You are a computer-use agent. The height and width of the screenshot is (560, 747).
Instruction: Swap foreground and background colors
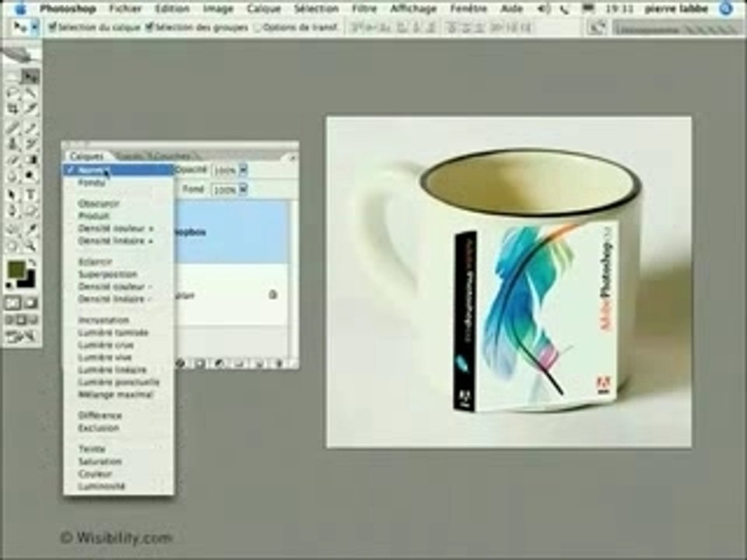point(33,262)
